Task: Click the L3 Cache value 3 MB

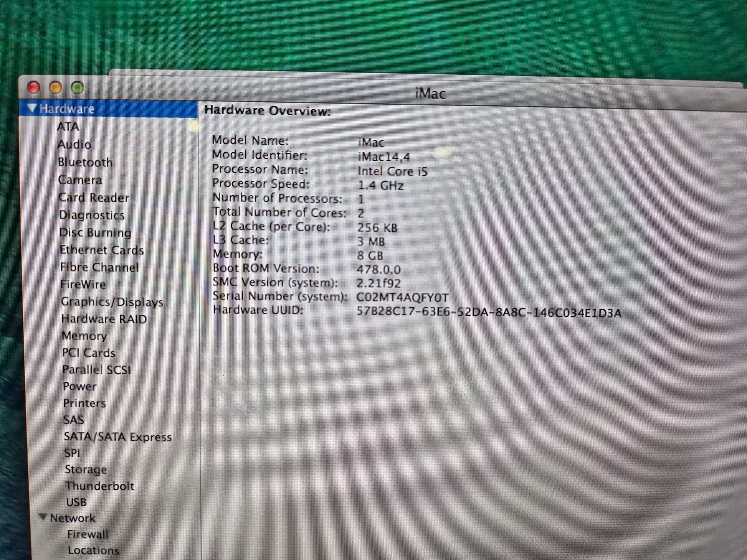Action: 371,242
